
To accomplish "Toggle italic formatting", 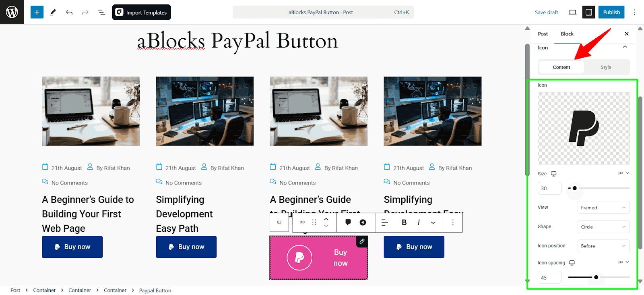I will click(x=419, y=222).
